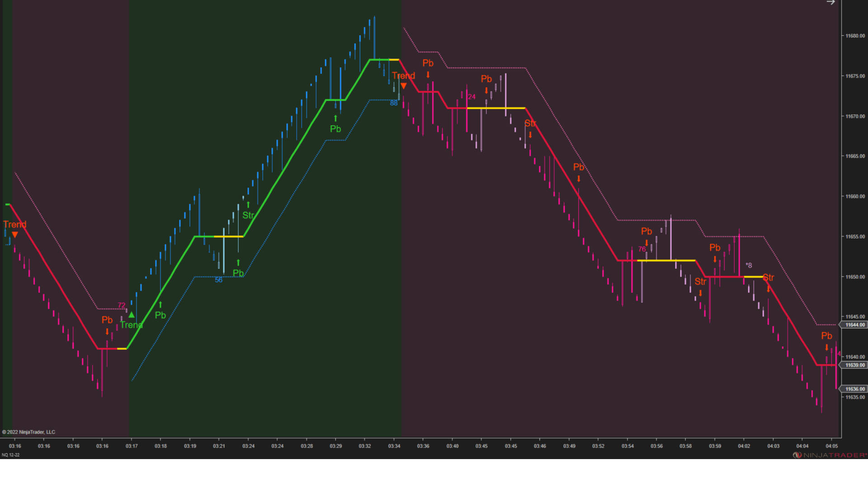Click the Pb down-arrow near label 24
Image resolution: width=868 pixels, height=488 pixels.
486,90
